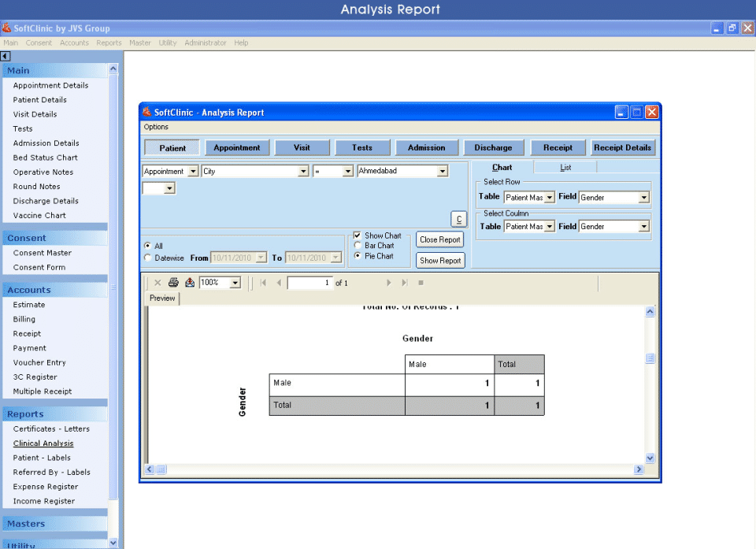Go to the previous page arrow icon
This screenshot has width=756, height=549.
(278, 282)
